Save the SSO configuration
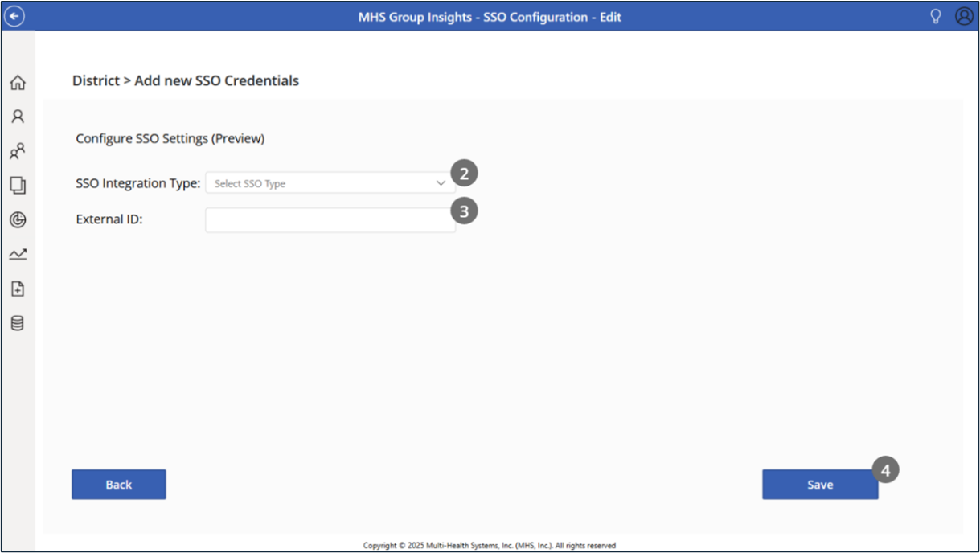Image resolution: width=980 pixels, height=553 pixels. pos(819,485)
